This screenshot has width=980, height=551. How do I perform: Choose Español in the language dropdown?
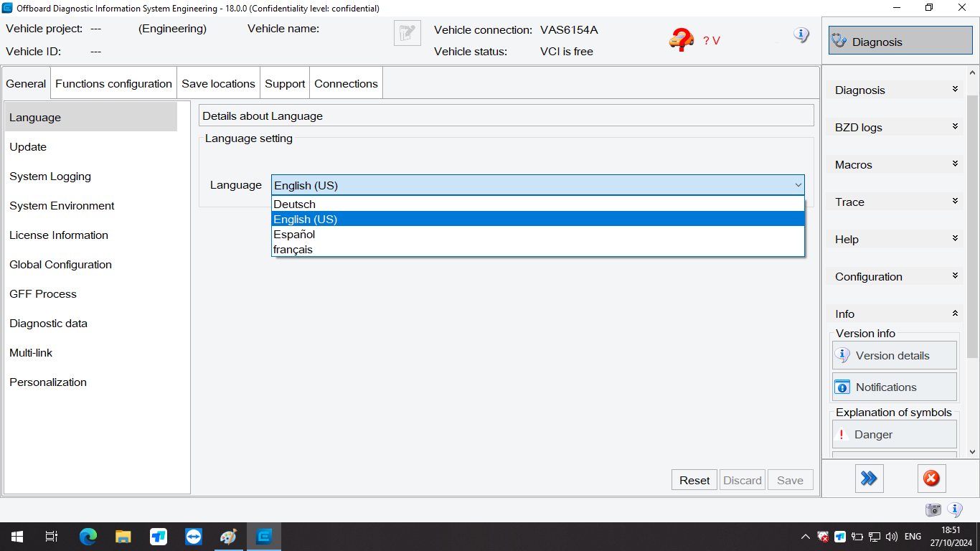(294, 235)
